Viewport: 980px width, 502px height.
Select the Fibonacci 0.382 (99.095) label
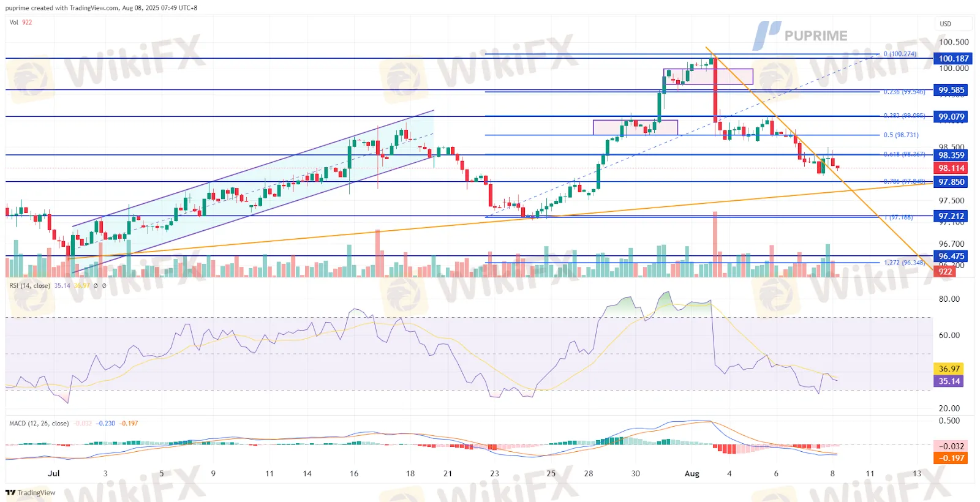pos(904,116)
